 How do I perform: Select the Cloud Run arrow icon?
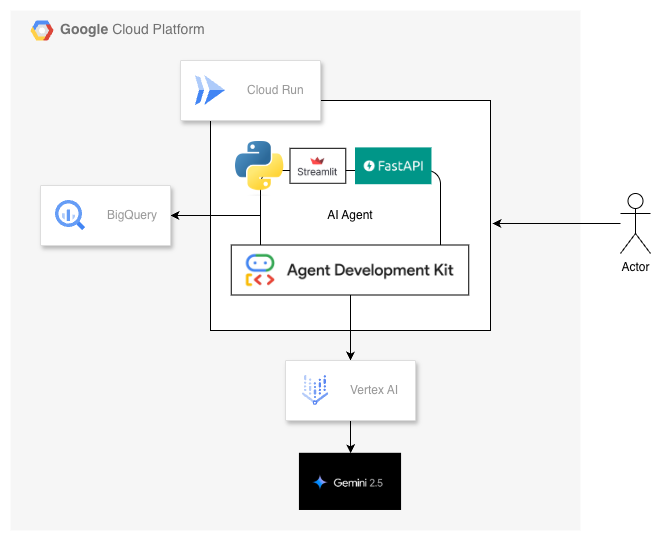[x=210, y=90]
